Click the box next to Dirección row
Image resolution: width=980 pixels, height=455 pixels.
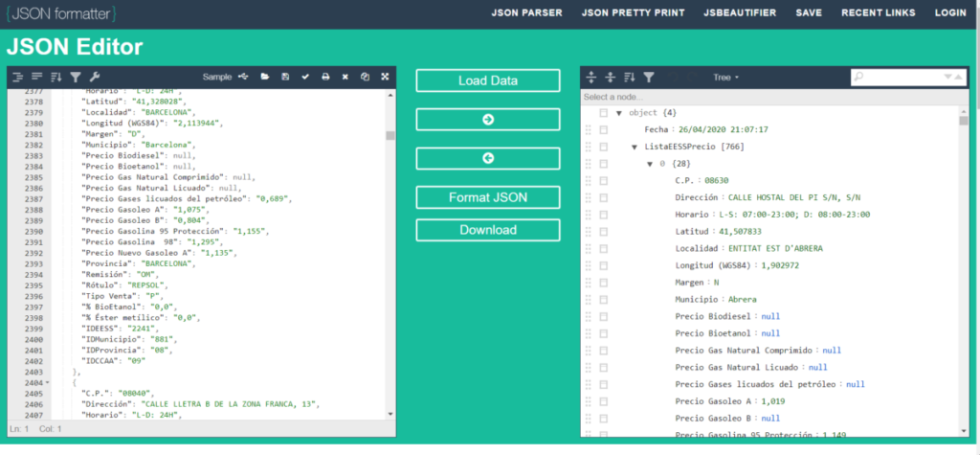click(603, 197)
